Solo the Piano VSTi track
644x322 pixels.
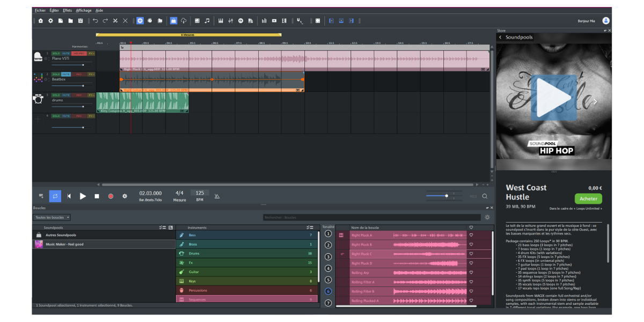56,54
